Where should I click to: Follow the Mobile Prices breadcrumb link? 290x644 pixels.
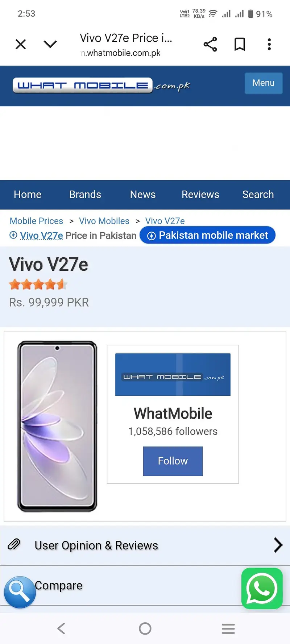click(36, 221)
